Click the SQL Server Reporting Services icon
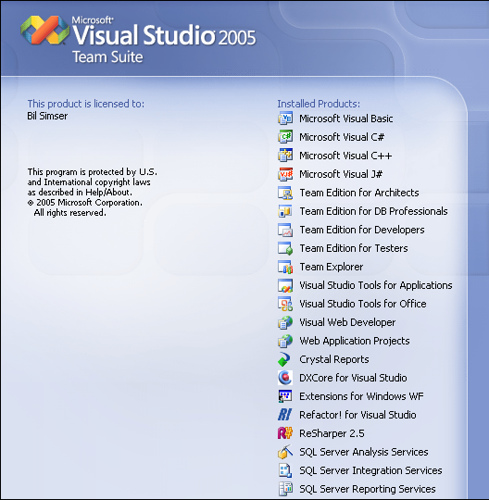 285,489
